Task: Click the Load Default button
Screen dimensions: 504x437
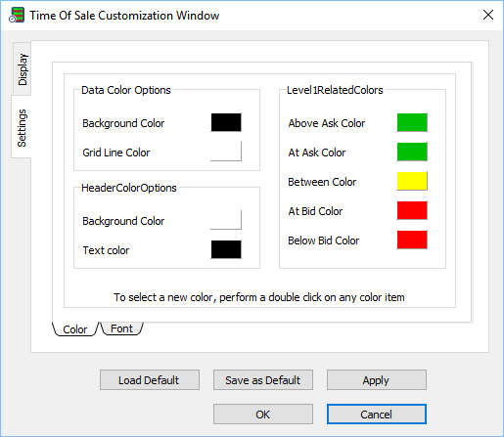Action: (150, 380)
